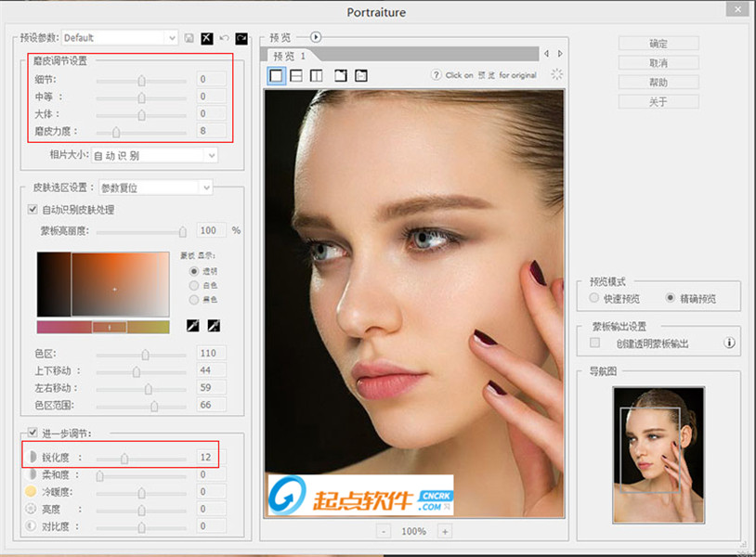
Task: Select 白色 mask display radio option
Action: [x=193, y=285]
